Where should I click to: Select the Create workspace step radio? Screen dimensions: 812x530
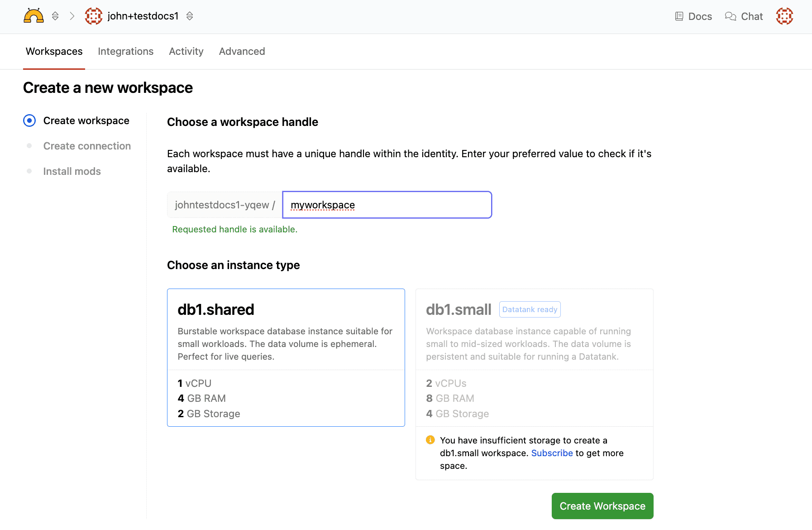(x=29, y=120)
